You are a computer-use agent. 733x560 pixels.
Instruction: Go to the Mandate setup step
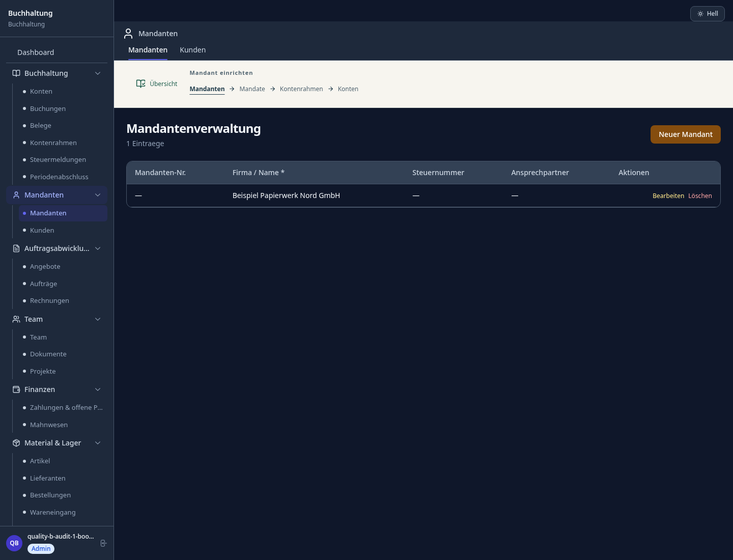[252, 89]
